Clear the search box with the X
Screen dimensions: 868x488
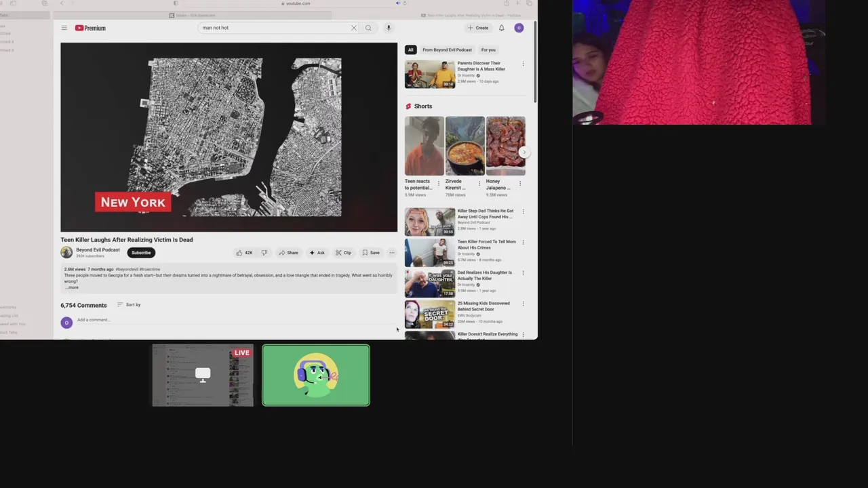353,28
